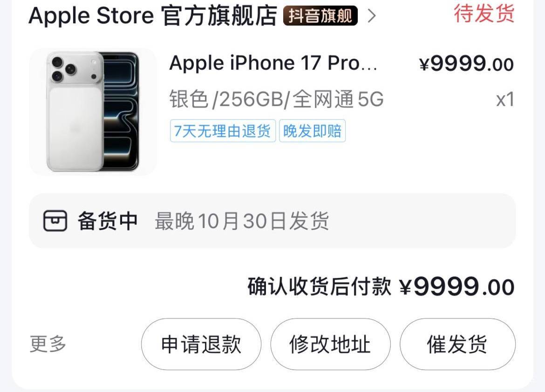The image size is (545, 392).
Task: Click the 申请退款 button
Action: pos(201,344)
